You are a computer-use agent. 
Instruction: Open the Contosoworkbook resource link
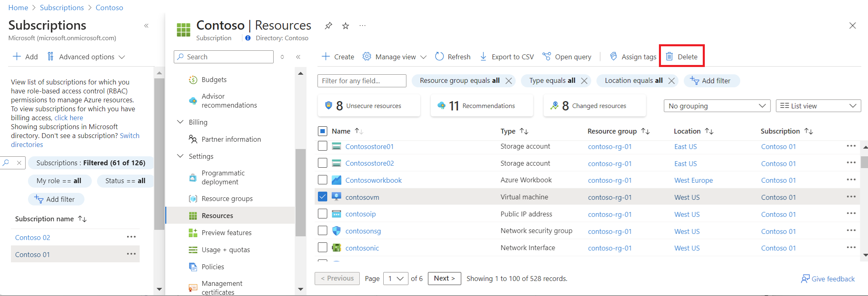pyautogui.click(x=373, y=180)
